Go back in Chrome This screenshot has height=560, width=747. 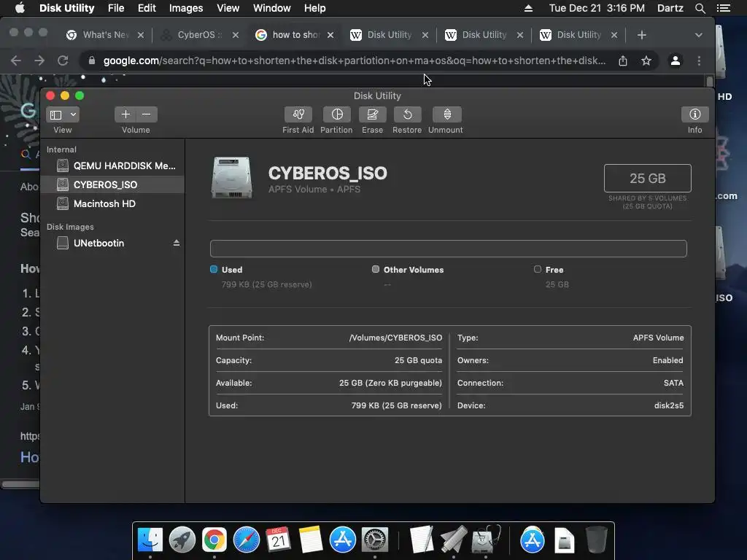click(x=16, y=61)
